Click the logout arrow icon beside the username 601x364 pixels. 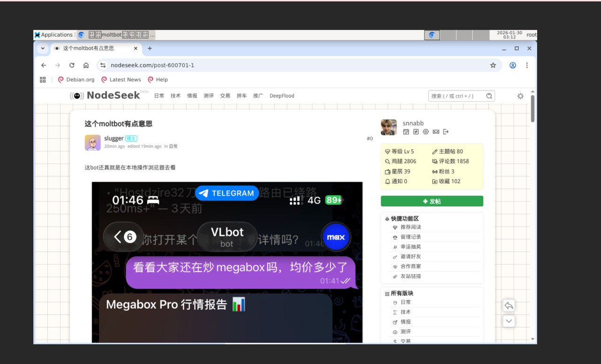446,132
